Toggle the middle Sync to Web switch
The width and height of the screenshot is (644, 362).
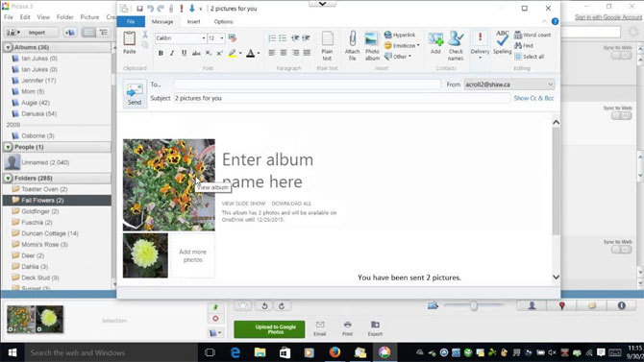(621, 115)
